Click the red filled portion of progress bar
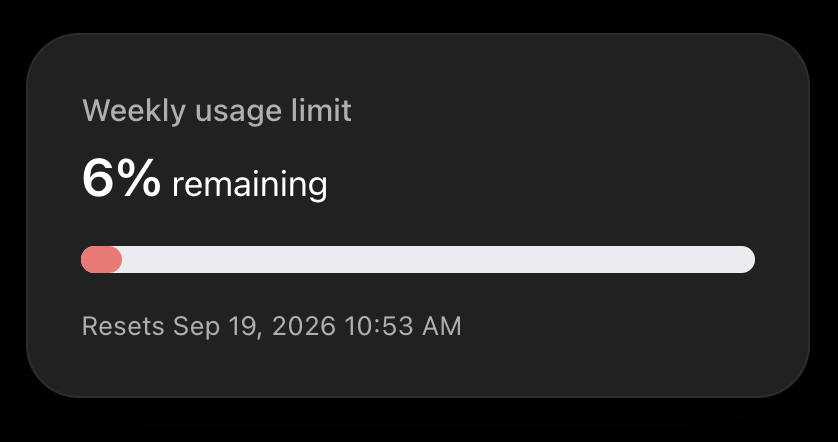838x442 pixels. [102, 260]
